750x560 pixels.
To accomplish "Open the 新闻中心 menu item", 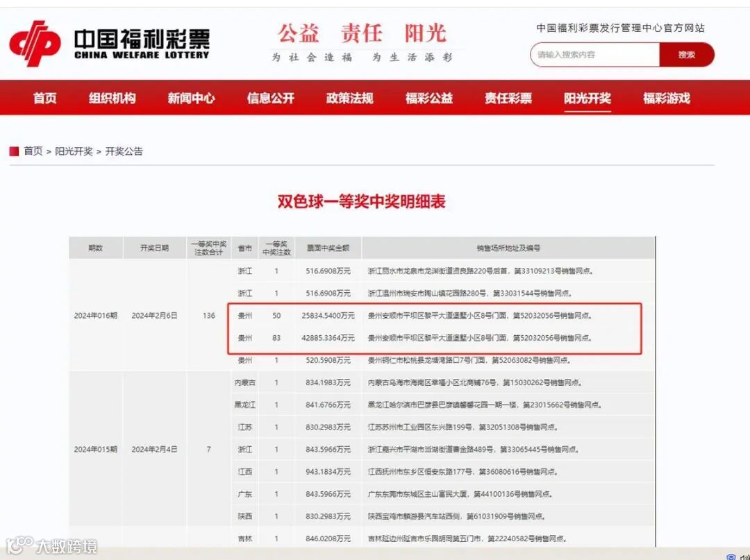I will pos(192,99).
